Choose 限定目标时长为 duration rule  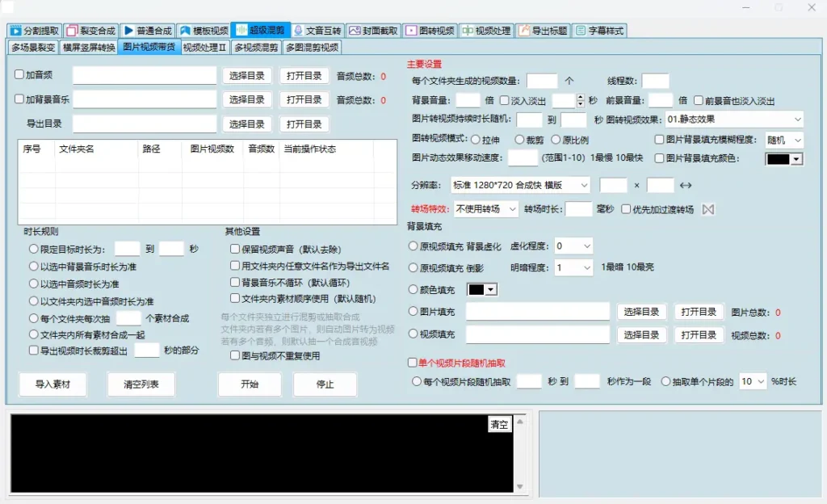tap(34, 248)
